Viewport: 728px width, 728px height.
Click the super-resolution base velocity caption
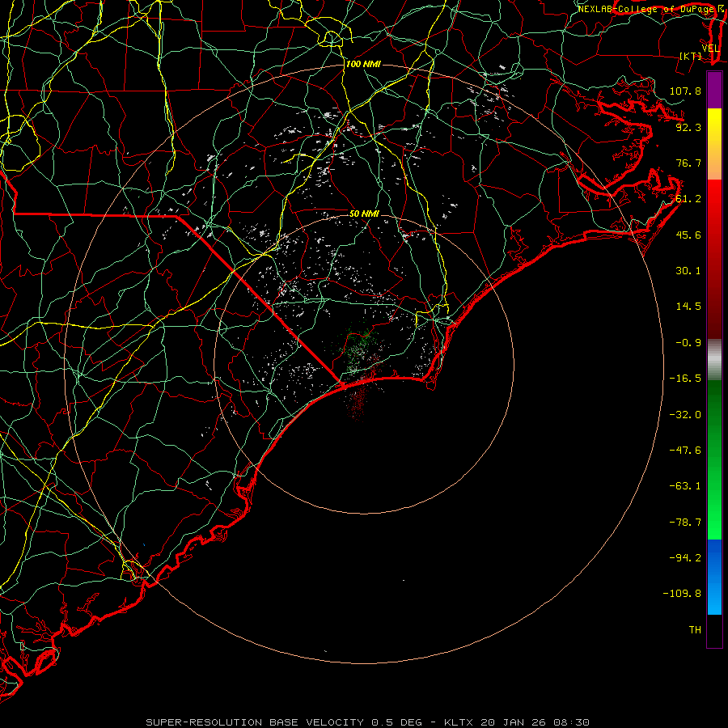[368, 722]
